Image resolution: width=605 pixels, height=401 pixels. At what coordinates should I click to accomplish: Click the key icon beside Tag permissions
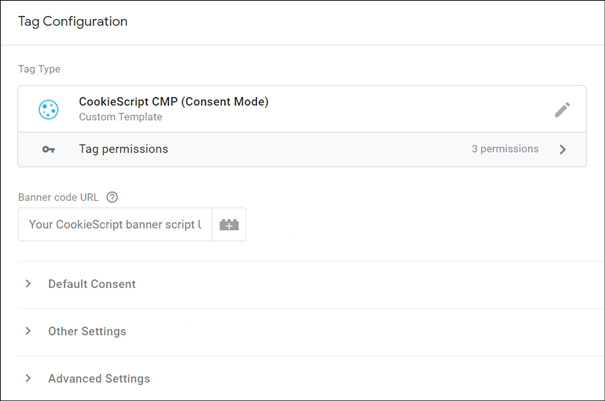[x=48, y=149]
